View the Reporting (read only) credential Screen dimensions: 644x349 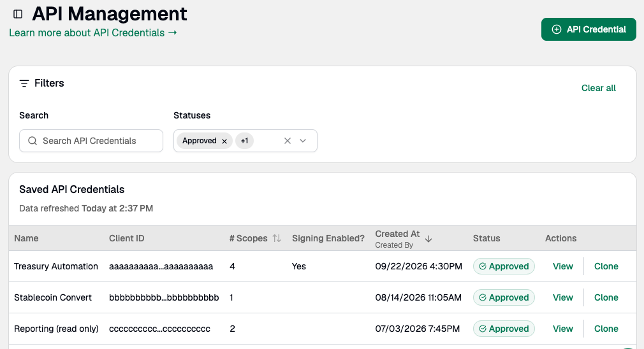click(562, 329)
